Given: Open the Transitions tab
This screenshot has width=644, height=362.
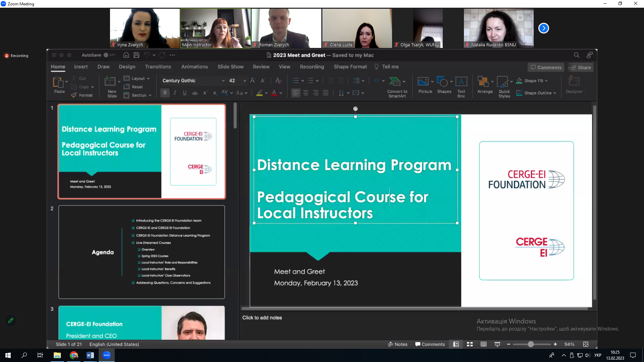Looking at the screenshot, I should click(158, 67).
